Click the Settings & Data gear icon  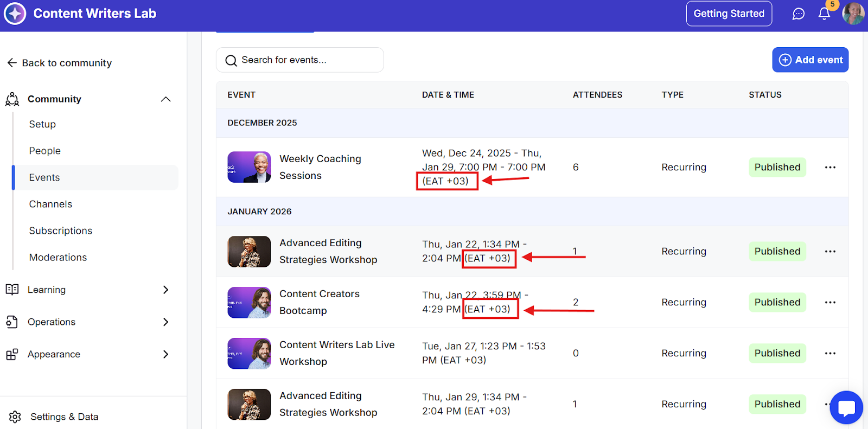click(15, 417)
